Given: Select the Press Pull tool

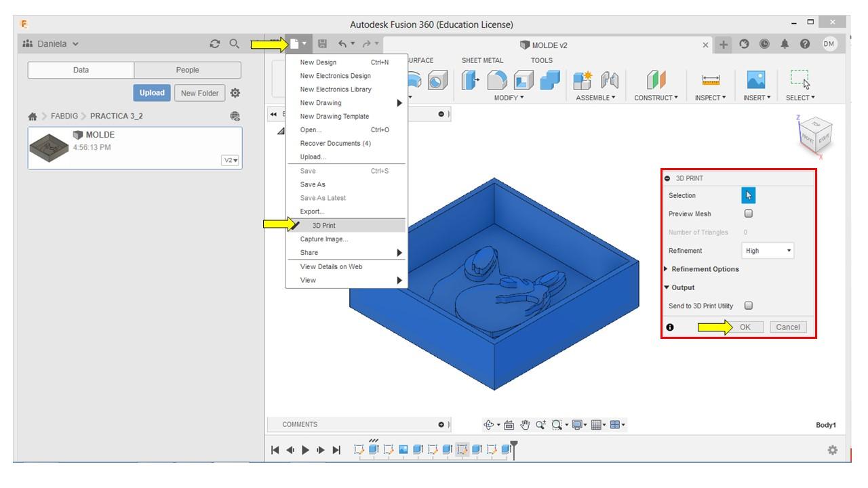Looking at the screenshot, I should pyautogui.click(x=472, y=79).
